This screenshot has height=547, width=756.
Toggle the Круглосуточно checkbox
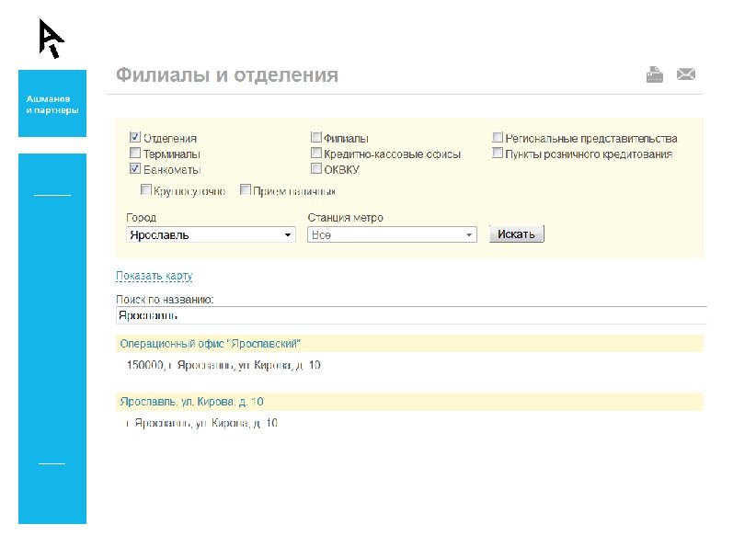pyautogui.click(x=146, y=188)
